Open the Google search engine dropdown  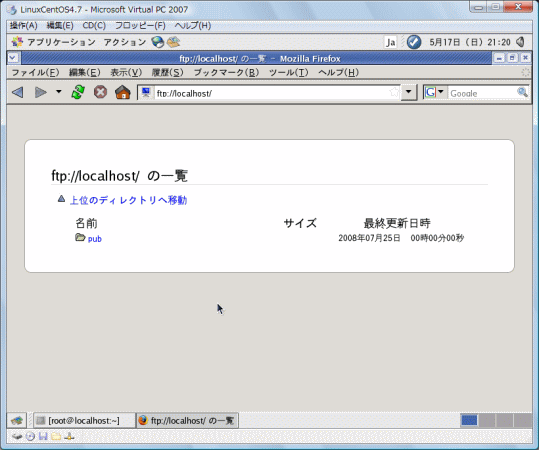(x=435, y=92)
